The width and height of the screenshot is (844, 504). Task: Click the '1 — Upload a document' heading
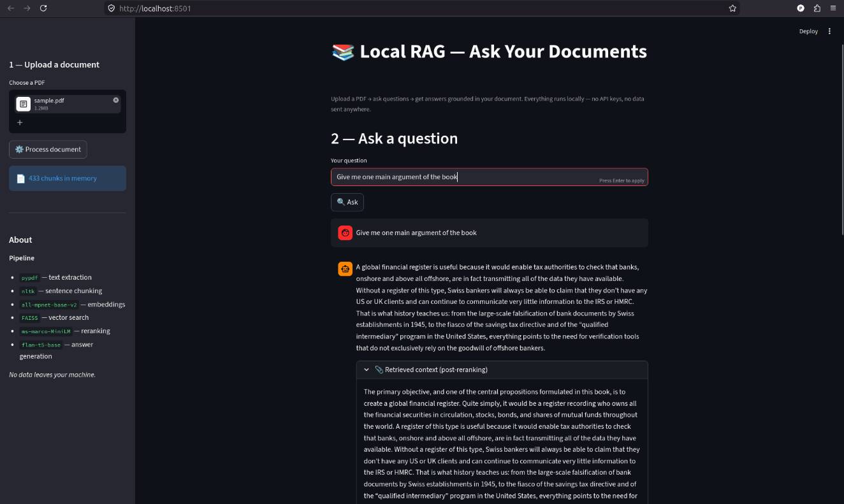coord(54,64)
